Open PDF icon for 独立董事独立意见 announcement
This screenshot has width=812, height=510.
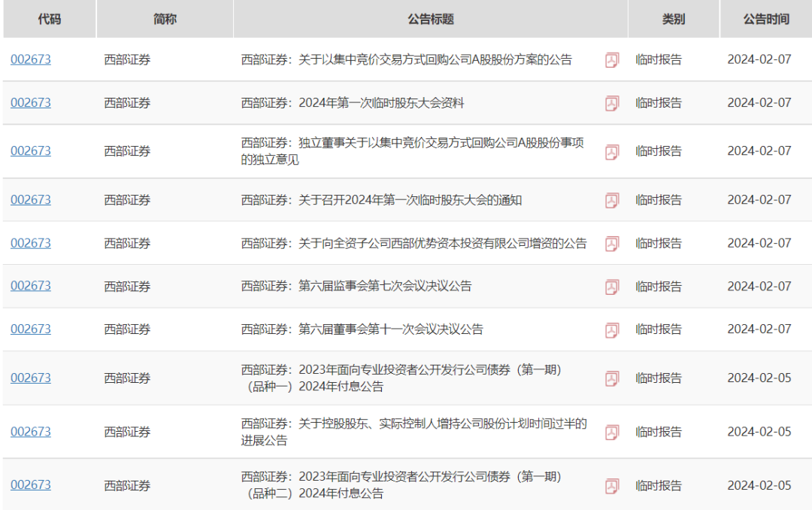coord(612,152)
